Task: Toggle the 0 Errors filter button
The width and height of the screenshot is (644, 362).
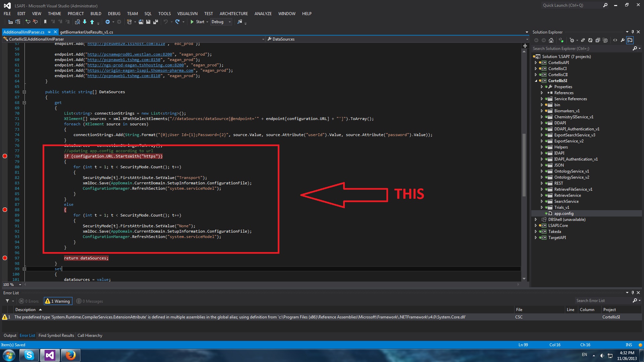Action: click(29, 301)
